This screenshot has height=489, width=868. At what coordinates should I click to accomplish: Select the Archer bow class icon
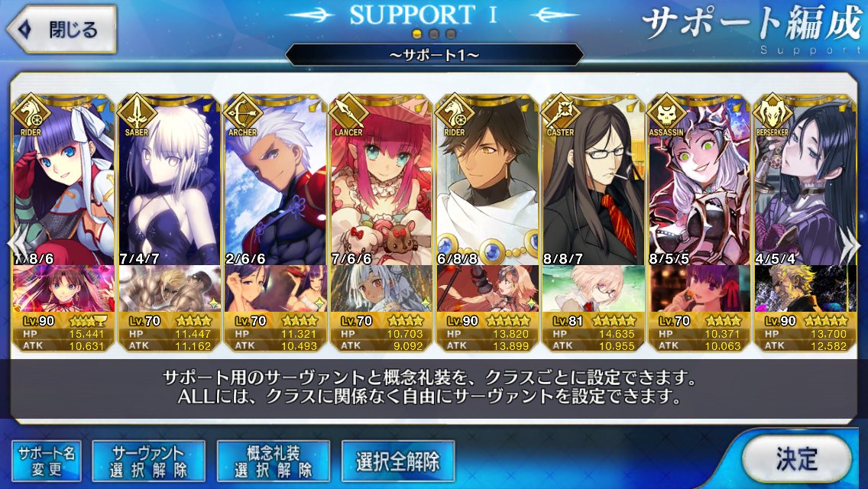tap(242, 114)
